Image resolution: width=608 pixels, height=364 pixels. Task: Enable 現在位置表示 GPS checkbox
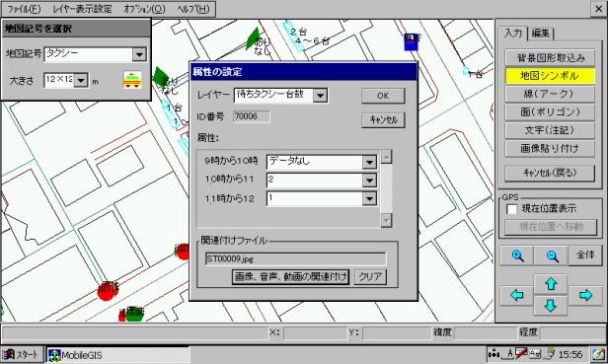pos(512,209)
